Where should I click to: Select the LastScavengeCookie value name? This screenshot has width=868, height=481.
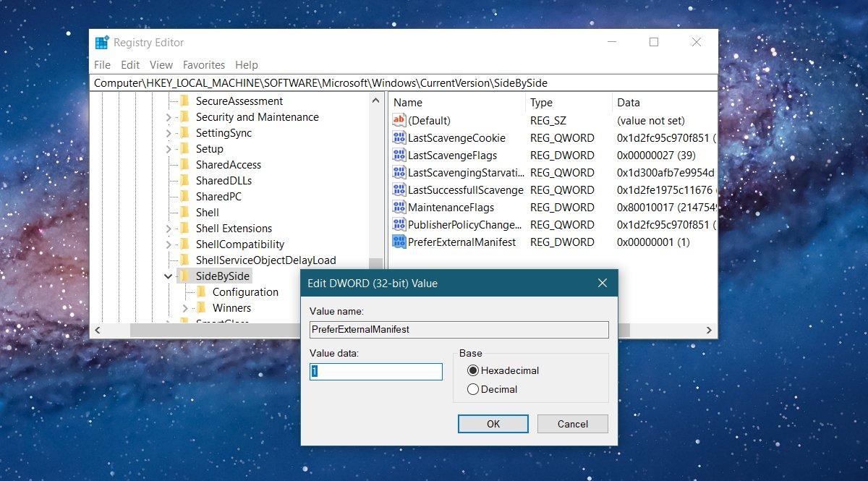(457, 138)
